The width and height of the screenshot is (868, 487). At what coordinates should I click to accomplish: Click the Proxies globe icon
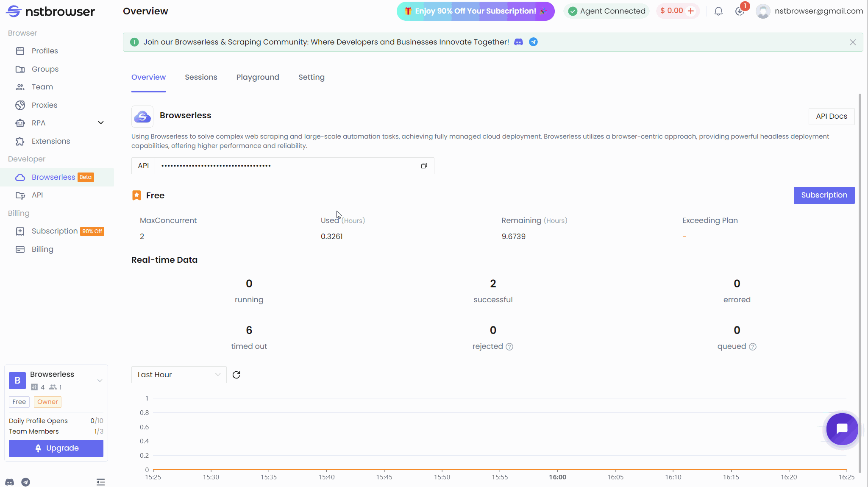coord(20,105)
